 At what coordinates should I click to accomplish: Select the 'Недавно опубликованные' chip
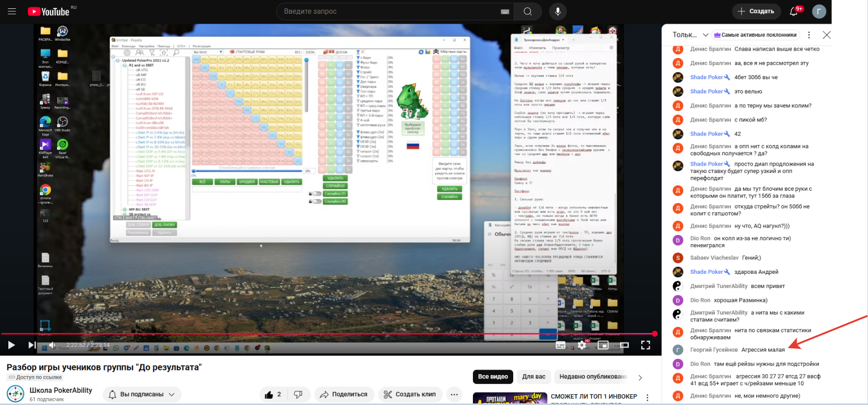pos(593,377)
